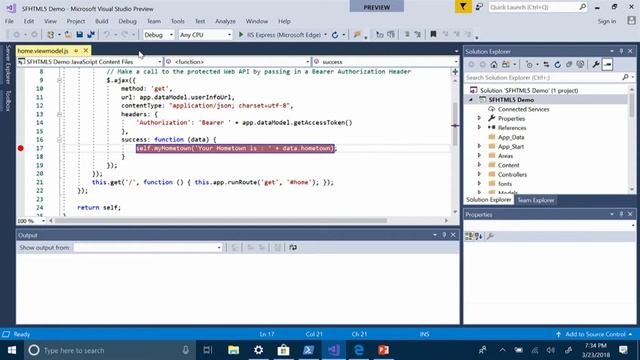Open the Debug configuration dropdown
This screenshot has width=640, height=360.
(158, 35)
